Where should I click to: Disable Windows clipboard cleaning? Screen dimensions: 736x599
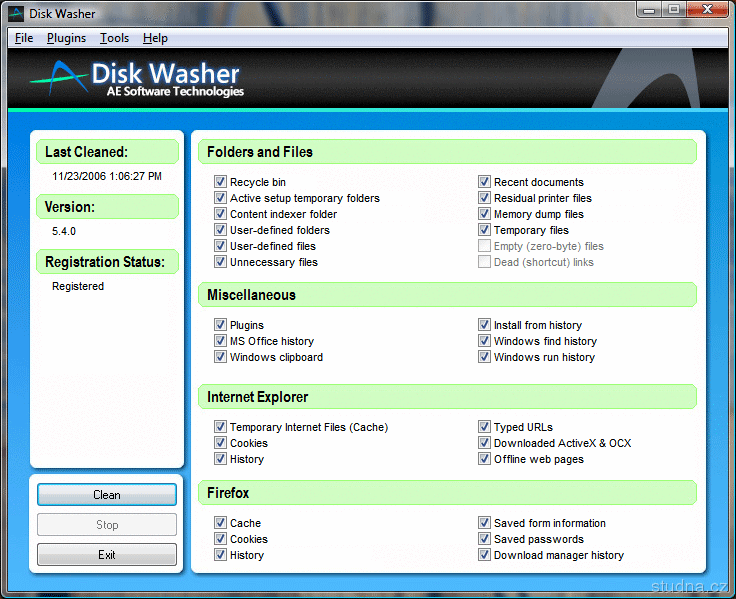220,357
